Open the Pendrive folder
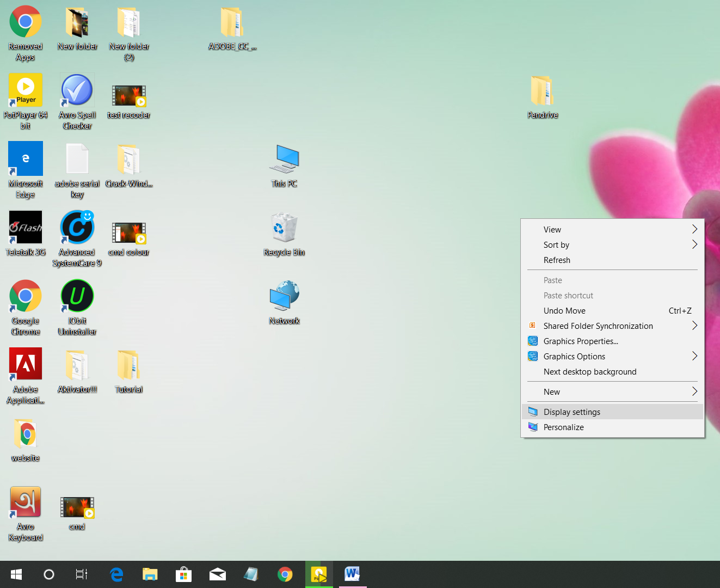The image size is (720, 588). pos(541,90)
